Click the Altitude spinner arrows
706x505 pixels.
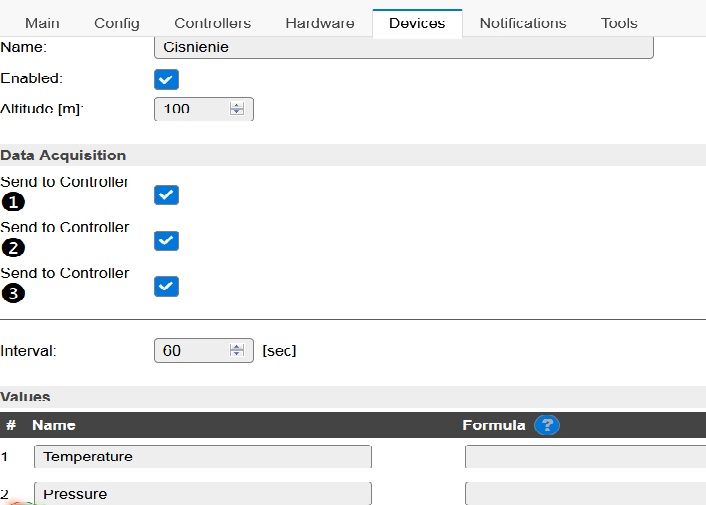237,109
